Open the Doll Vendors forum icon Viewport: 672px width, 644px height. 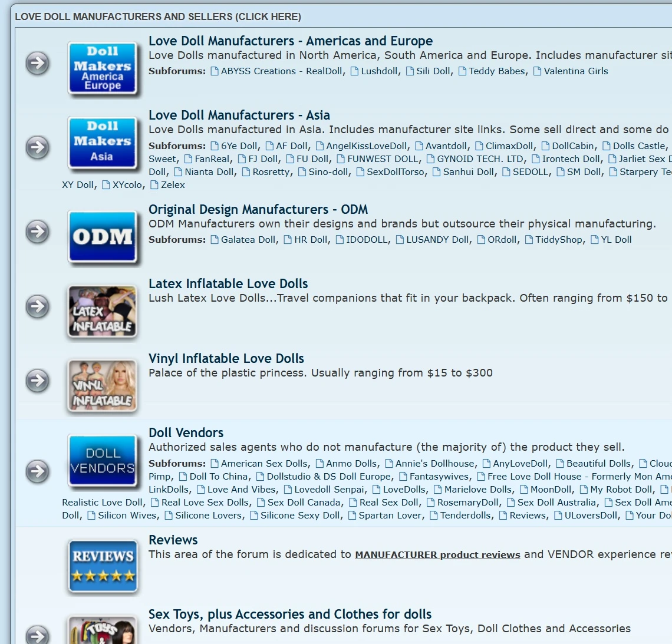coord(103,461)
